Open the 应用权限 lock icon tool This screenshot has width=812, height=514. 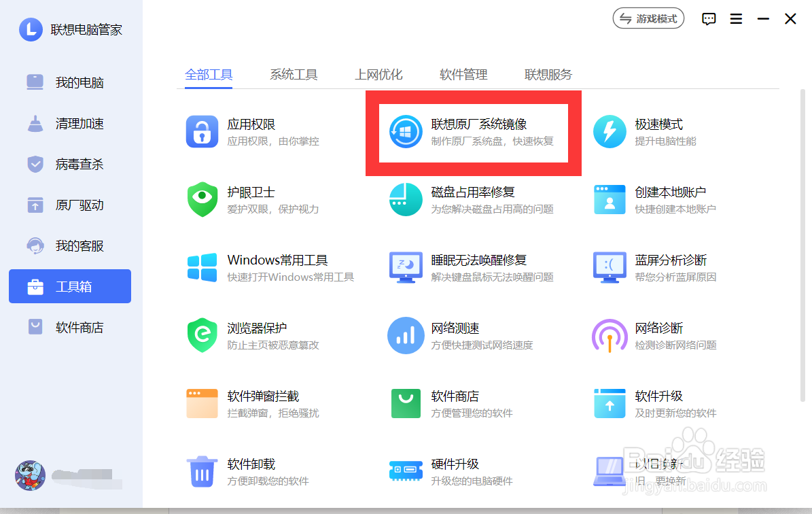[202, 132]
